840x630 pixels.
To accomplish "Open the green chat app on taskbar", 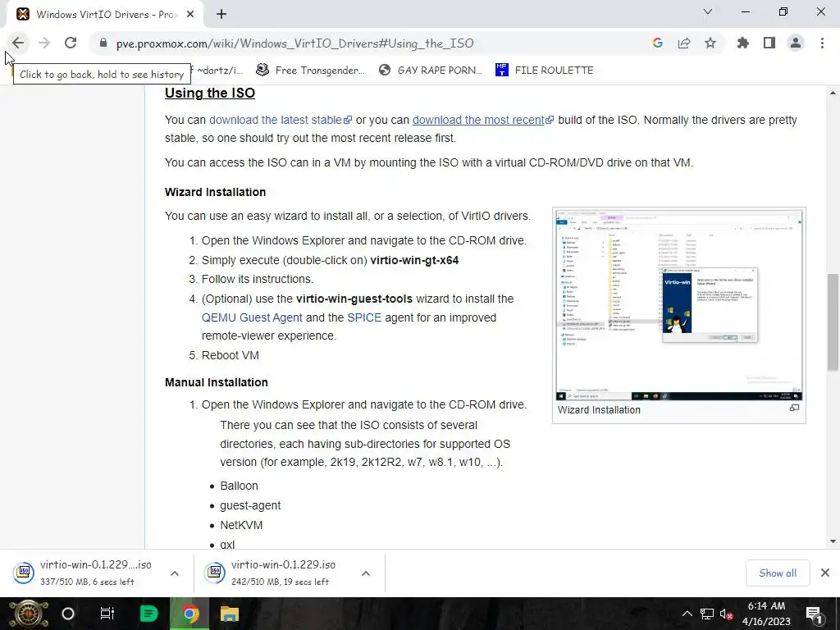I will point(148,614).
